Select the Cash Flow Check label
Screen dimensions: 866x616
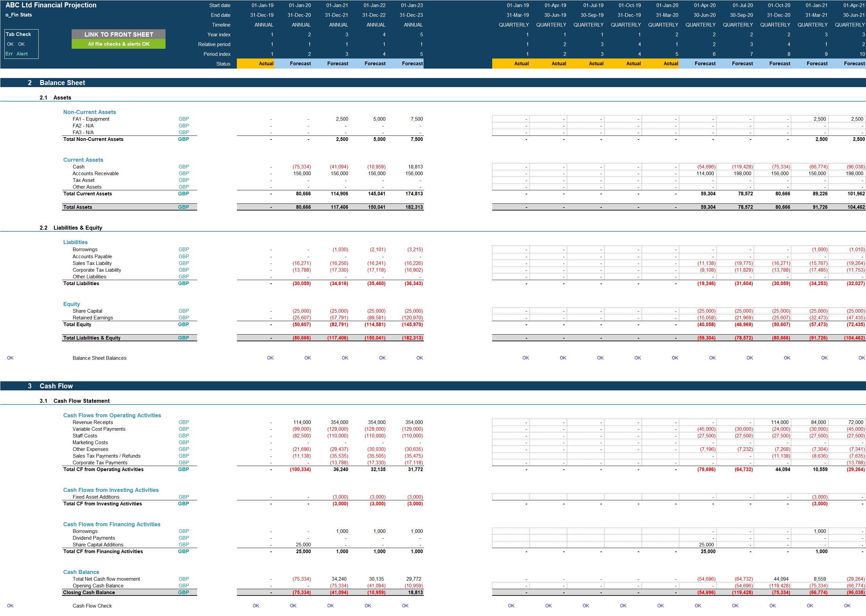point(92,606)
